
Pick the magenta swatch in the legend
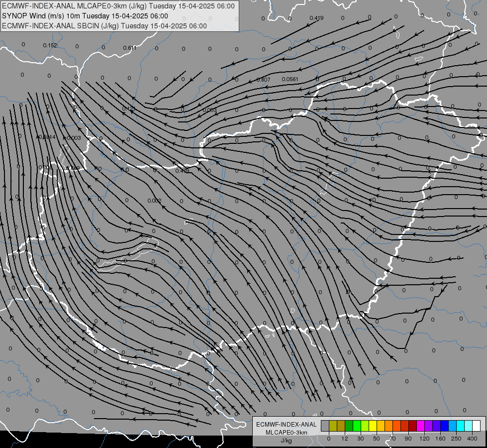point(421,426)
